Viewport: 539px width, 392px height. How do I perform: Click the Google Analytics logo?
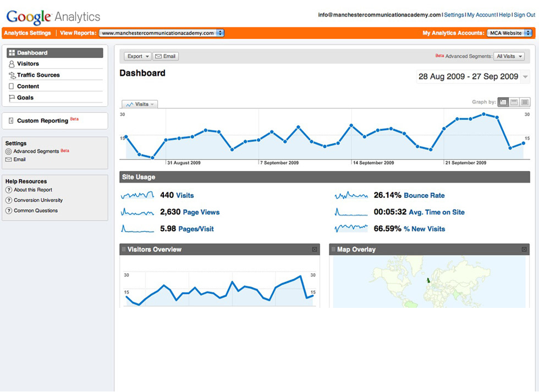coord(53,16)
